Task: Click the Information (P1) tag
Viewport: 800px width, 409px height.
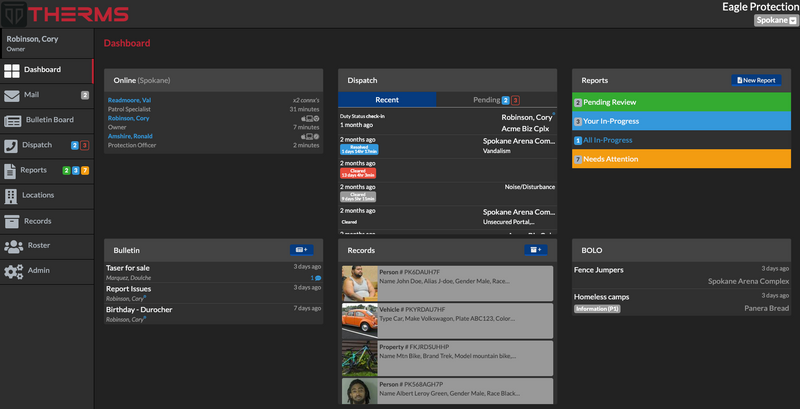Action: coord(597,309)
